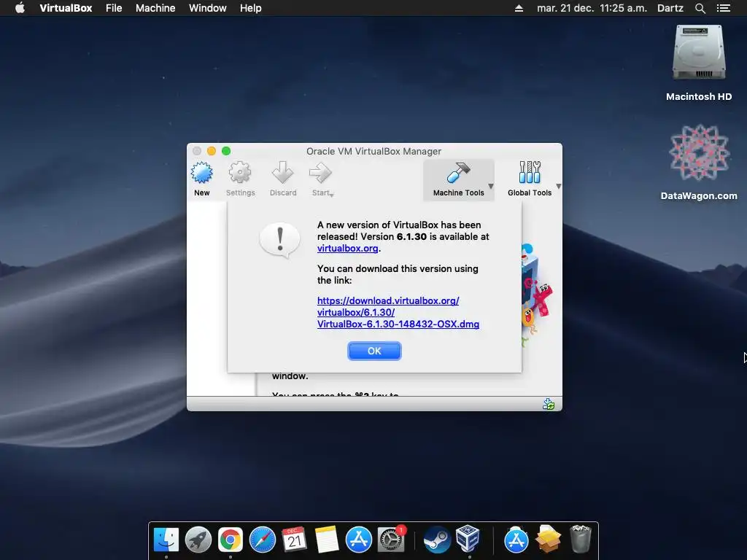This screenshot has width=747, height=560.
Task: Open the Machine menu
Action: tap(155, 8)
